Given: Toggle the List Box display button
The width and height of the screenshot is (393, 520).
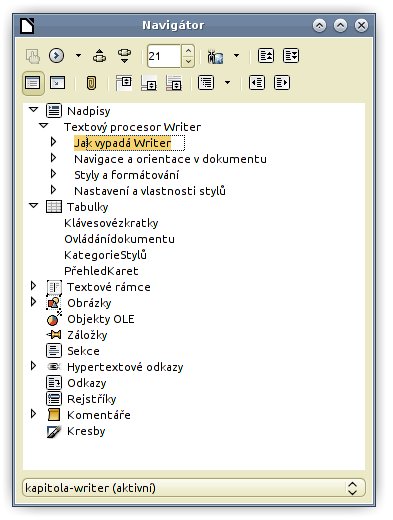Looking at the screenshot, I should [33, 83].
